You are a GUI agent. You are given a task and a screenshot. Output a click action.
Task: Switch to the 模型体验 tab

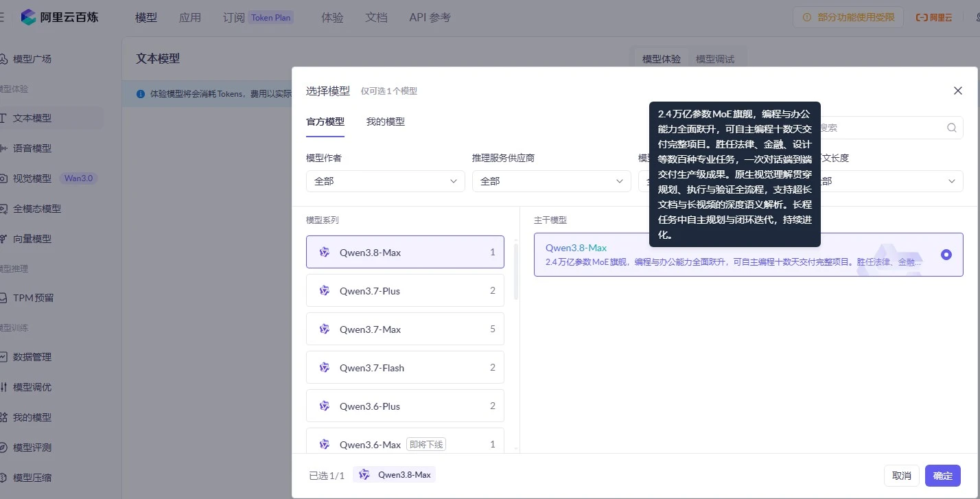(662, 59)
